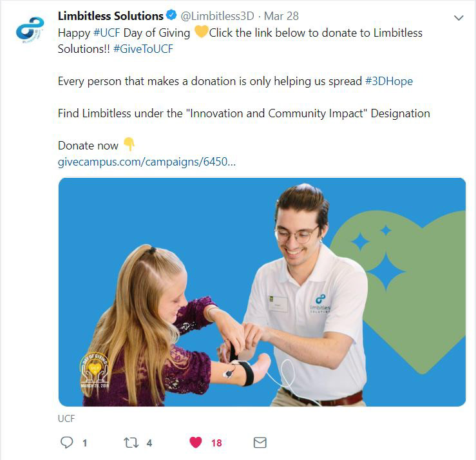Open the givecampus.com campaign link
476x460 pixels.
147,162
